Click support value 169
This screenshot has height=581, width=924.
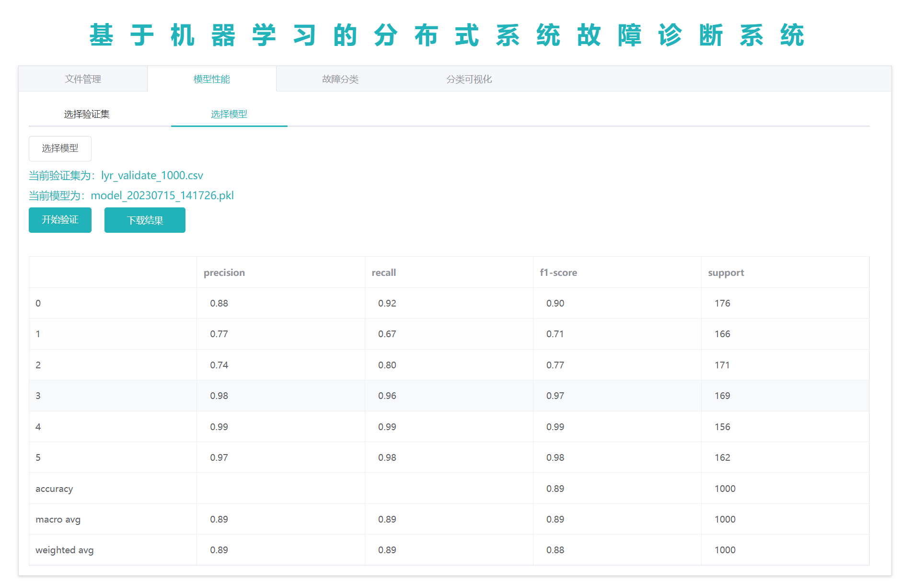pyautogui.click(x=722, y=396)
